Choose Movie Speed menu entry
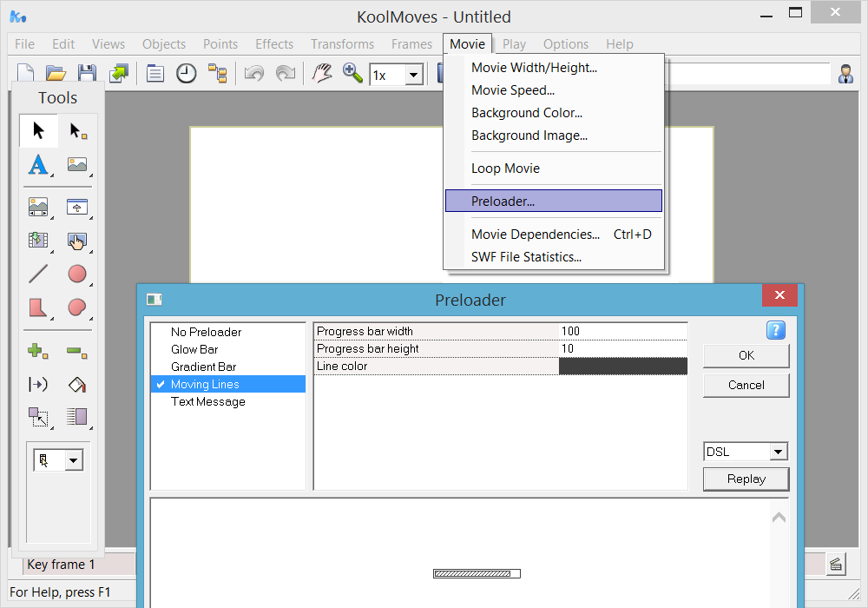Screen dimensions: 868x608 pos(554,90)
